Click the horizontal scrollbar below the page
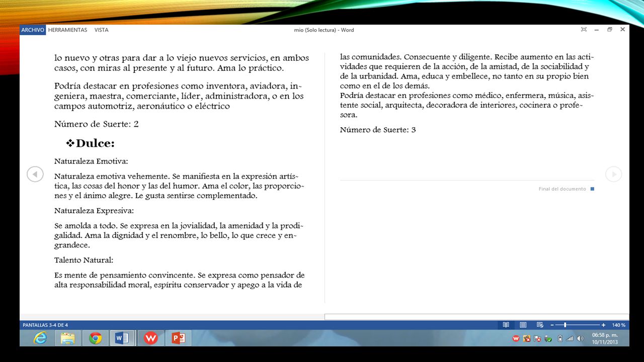 (x=476, y=317)
